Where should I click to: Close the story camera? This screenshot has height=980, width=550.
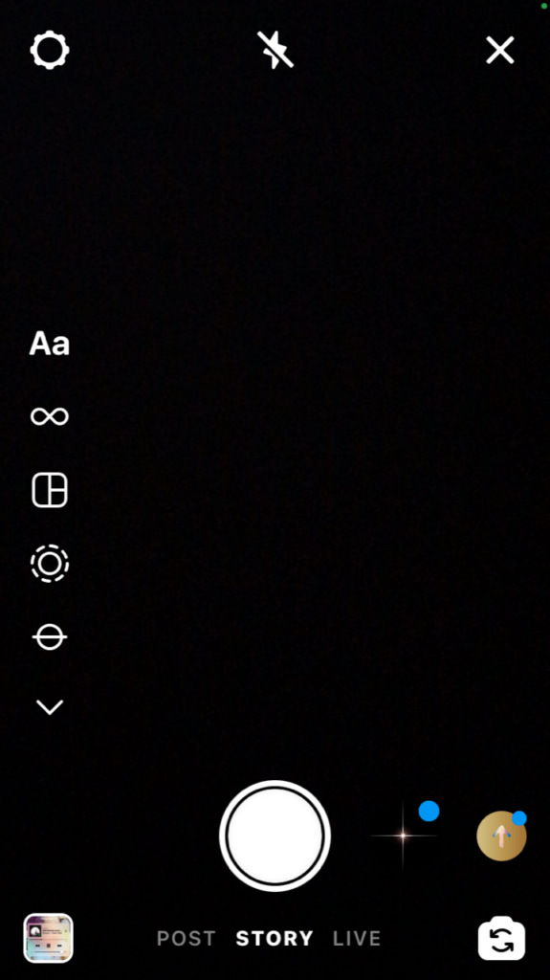(500, 50)
